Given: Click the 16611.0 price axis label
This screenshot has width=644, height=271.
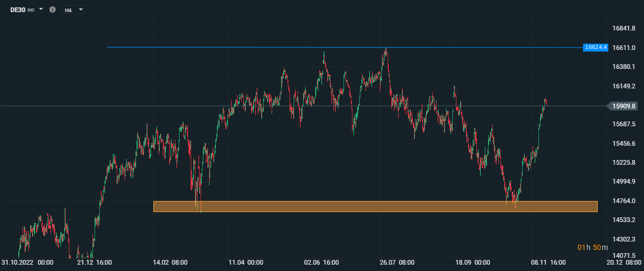Looking at the screenshot, I should click(x=624, y=47).
